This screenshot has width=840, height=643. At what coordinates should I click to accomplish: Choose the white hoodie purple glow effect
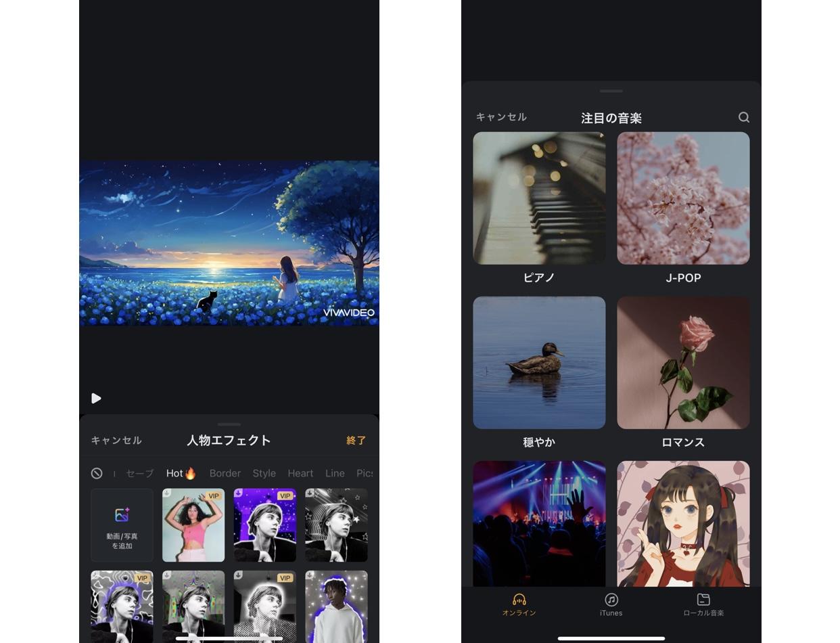tap(336, 606)
